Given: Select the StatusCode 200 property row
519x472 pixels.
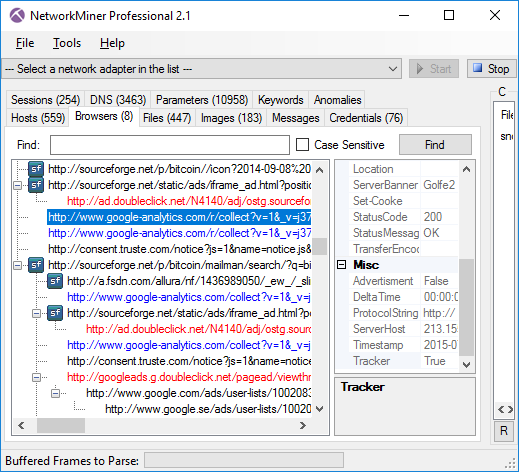Looking at the screenshot, I should pyautogui.click(x=403, y=217).
